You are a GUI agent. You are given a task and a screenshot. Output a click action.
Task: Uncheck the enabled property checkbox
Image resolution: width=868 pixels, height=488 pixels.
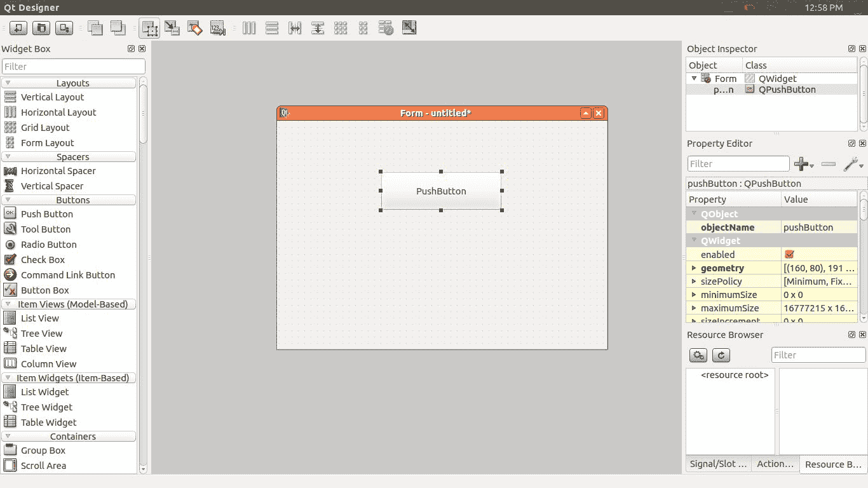(x=789, y=254)
